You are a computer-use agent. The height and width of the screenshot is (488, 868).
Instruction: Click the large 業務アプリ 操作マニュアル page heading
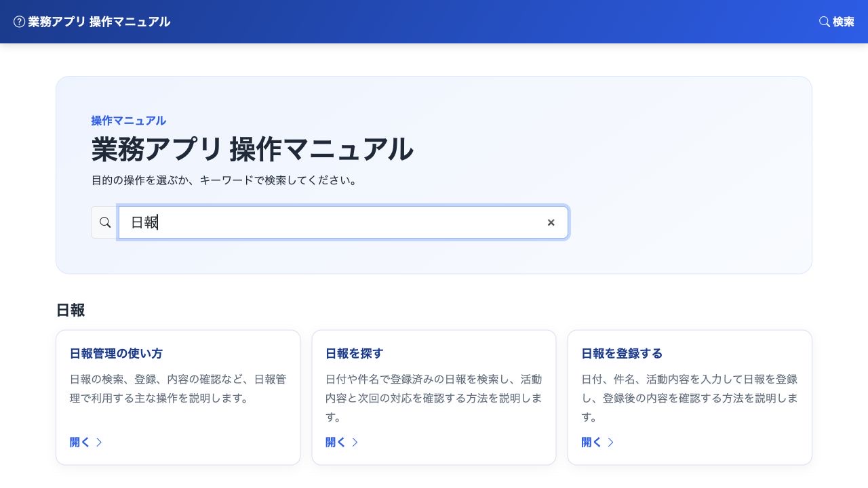tap(252, 149)
